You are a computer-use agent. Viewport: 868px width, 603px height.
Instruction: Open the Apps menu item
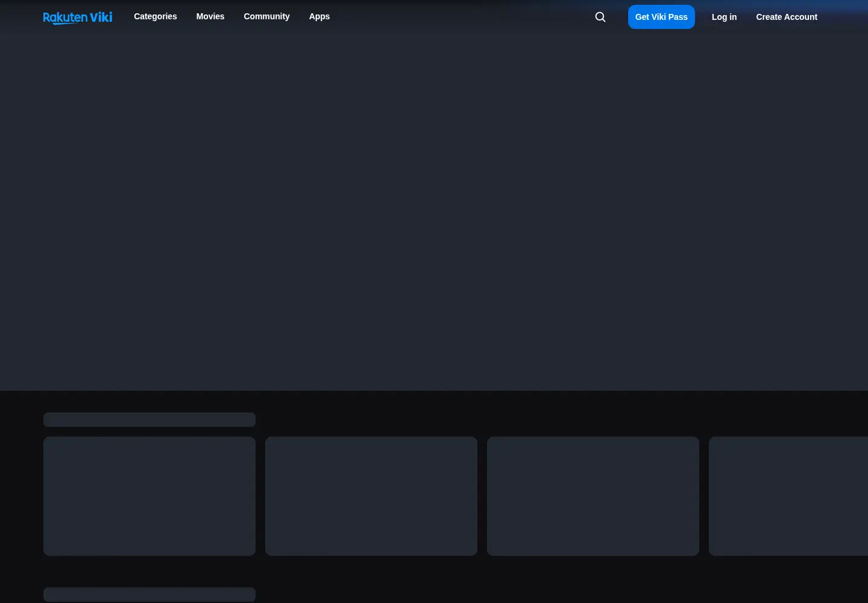click(319, 16)
